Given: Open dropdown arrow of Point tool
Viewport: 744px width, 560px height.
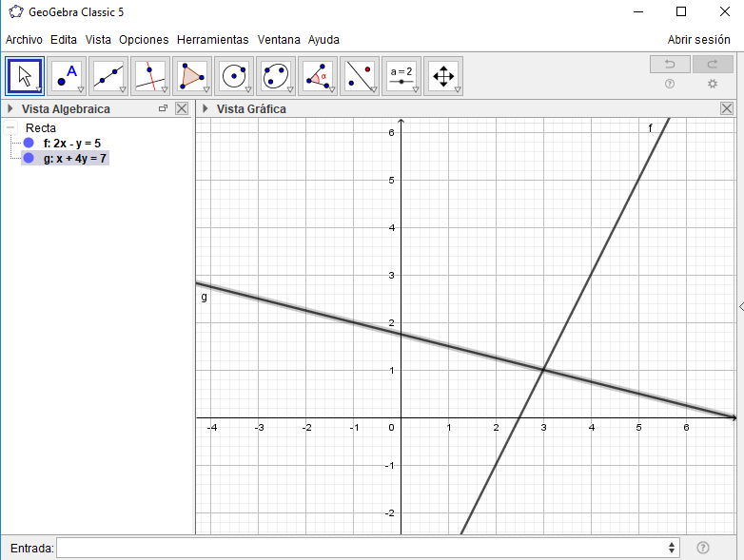Looking at the screenshot, I should [x=81, y=89].
